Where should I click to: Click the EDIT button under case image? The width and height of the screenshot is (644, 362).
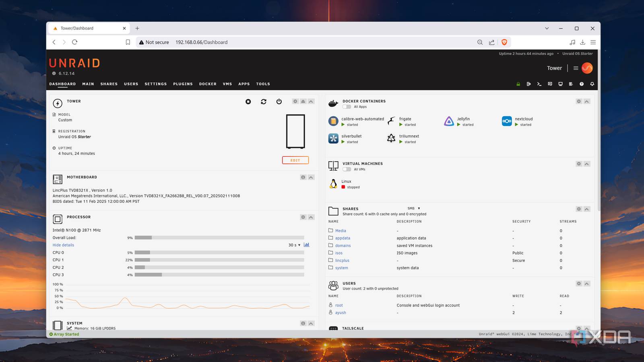click(295, 160)
